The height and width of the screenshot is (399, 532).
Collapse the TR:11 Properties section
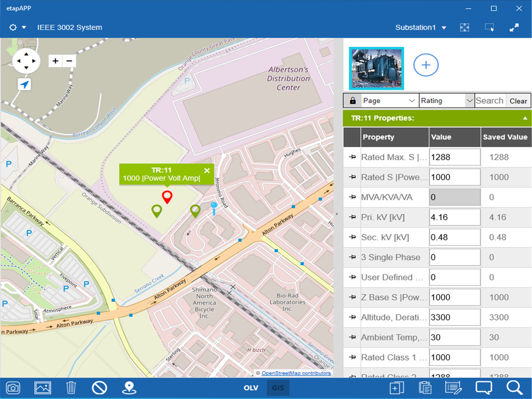click(x=525, y=118)
